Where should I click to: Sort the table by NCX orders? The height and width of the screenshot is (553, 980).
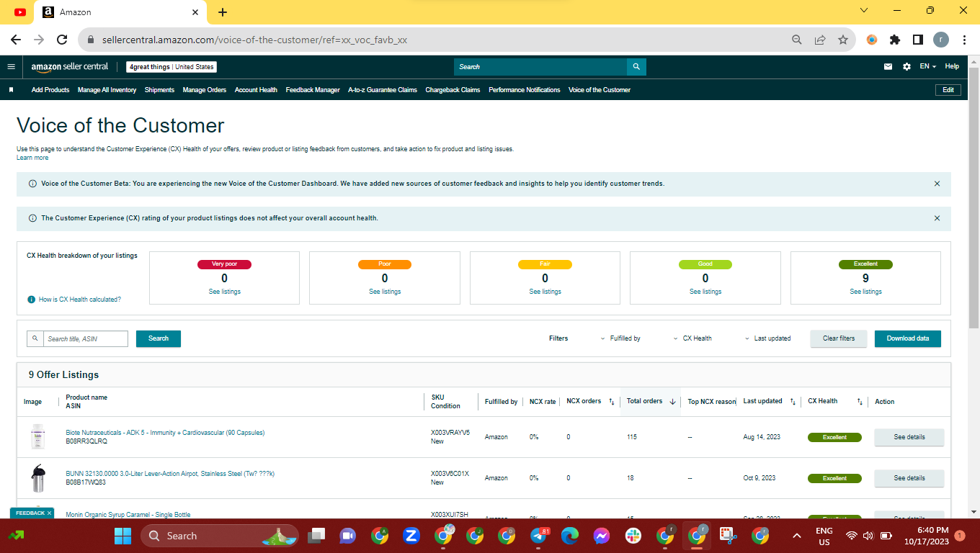(612, 402)
